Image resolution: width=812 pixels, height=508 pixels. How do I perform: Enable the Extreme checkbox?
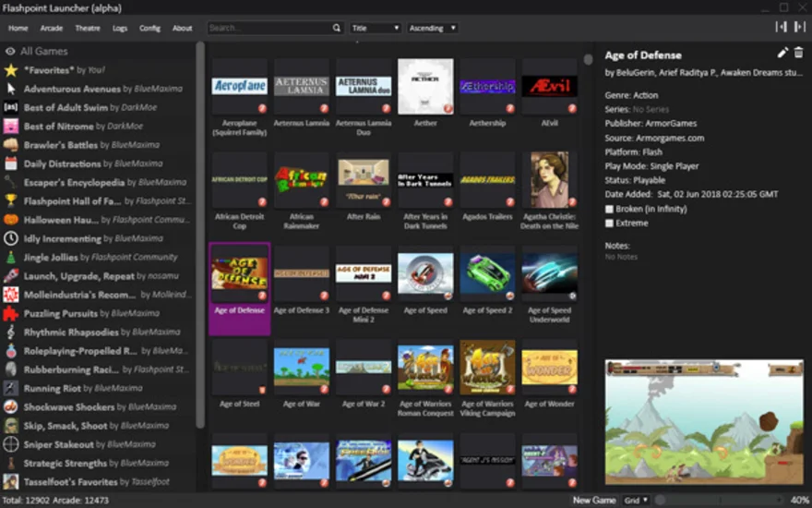coord(610,224)
